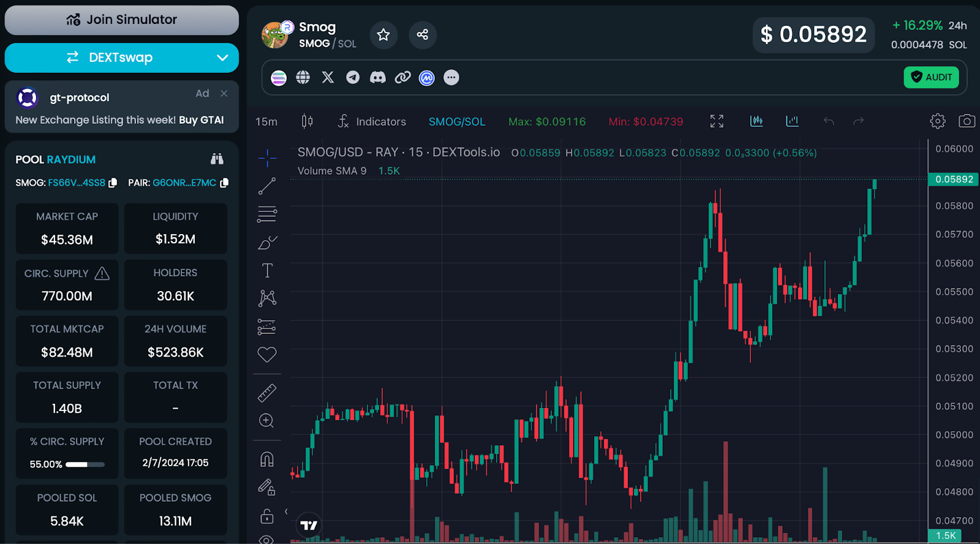Open pool explorer binoculars icon
Viewport: 980px width, 544px height.
[x=217, y=159]
